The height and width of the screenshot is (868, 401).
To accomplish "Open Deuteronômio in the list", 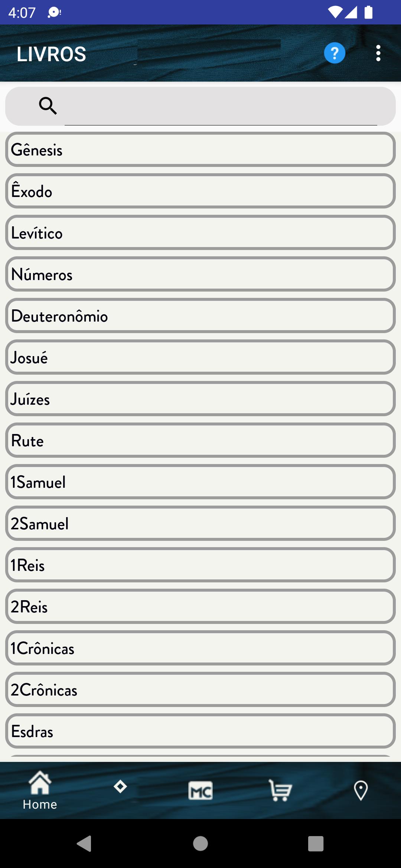I will tap(200, 316).
